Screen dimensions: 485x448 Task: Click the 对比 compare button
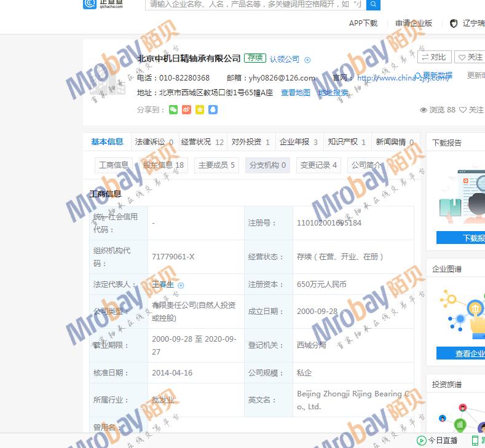click(435, 57)
